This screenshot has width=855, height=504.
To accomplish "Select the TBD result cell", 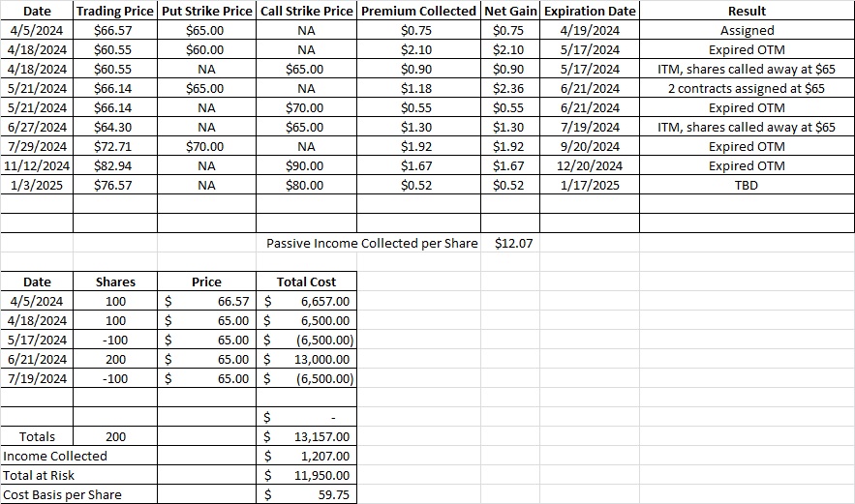I will (x=747, y=186).
